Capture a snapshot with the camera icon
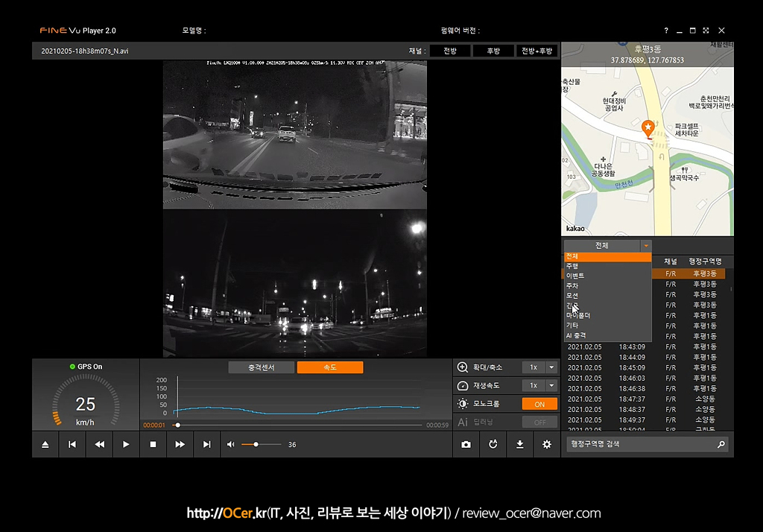Screen dimensions: 763x532 tap(466, 444)
